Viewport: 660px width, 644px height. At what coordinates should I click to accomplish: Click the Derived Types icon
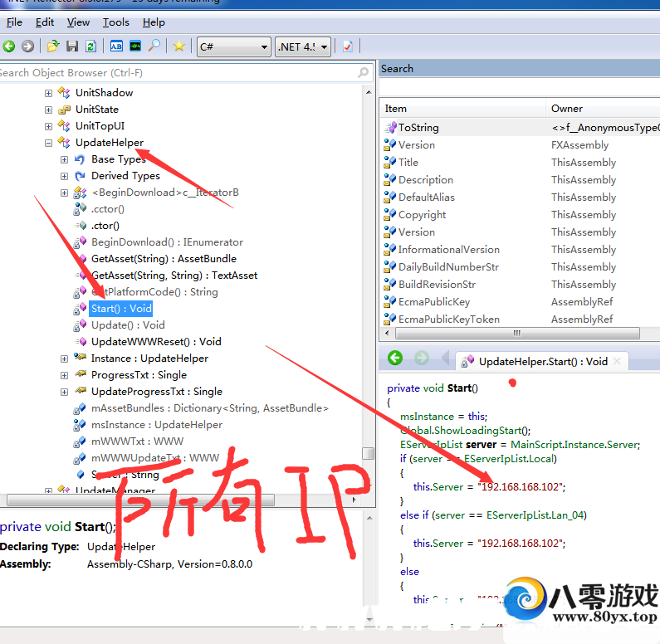(x=80, y=176)
